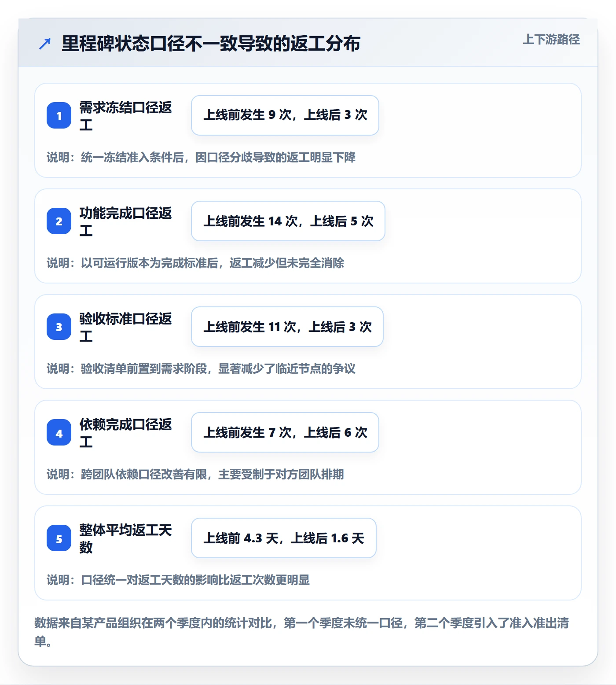Select the 依赖完成口径返工 row heading
Image resolution: width=616 pixels, height=685 pixels.
click(126, 433)
